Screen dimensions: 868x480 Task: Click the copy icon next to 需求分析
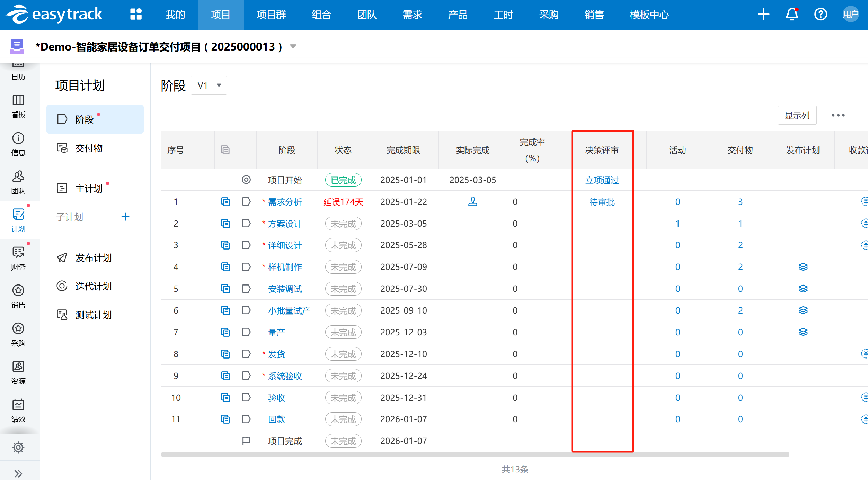tap(225, 202)
